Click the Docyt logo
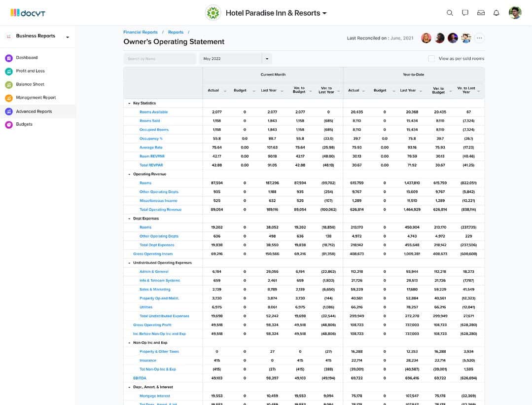532x405 pixels. click(28, 12)
